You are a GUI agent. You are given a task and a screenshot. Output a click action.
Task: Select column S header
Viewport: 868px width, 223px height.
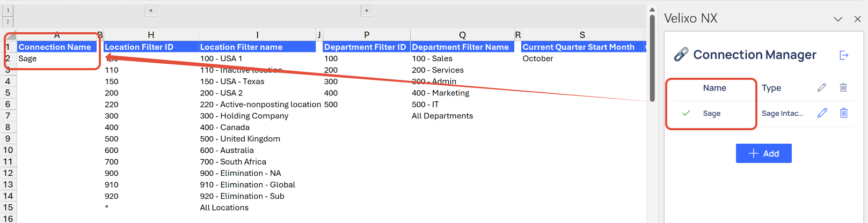click(x=582, y=35)
